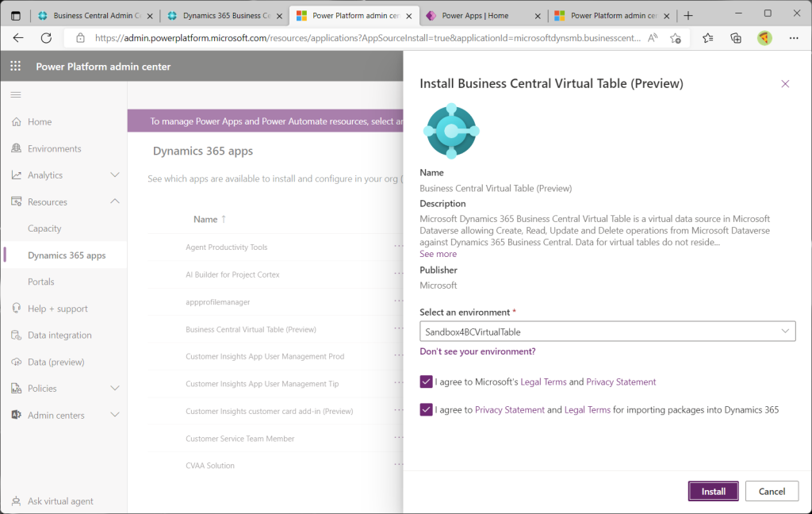Image resolution: width=812 pixels, height=514 pixels.
Task: Click the Policies icon in sidebar
Action: pos(17,388)
